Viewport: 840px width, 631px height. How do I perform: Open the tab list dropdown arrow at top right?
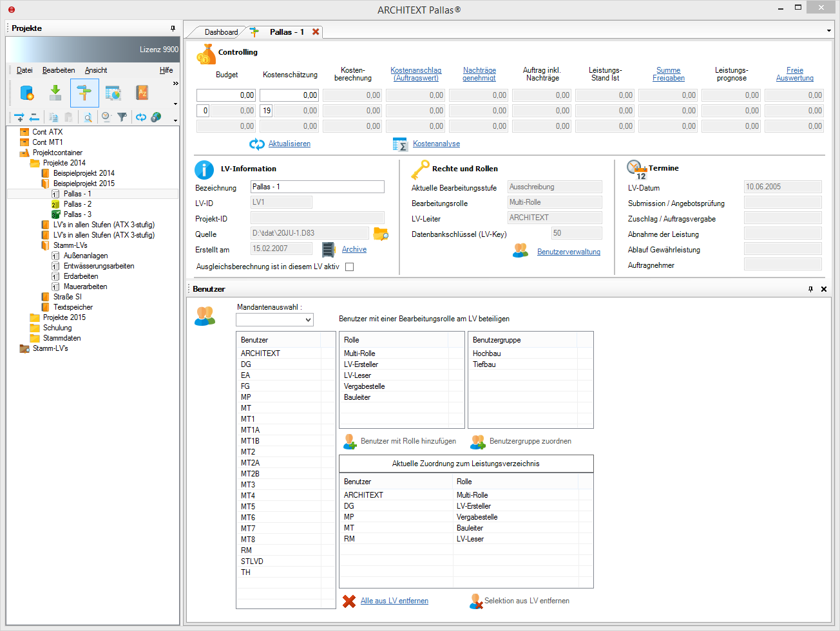[x=828, y=30]
